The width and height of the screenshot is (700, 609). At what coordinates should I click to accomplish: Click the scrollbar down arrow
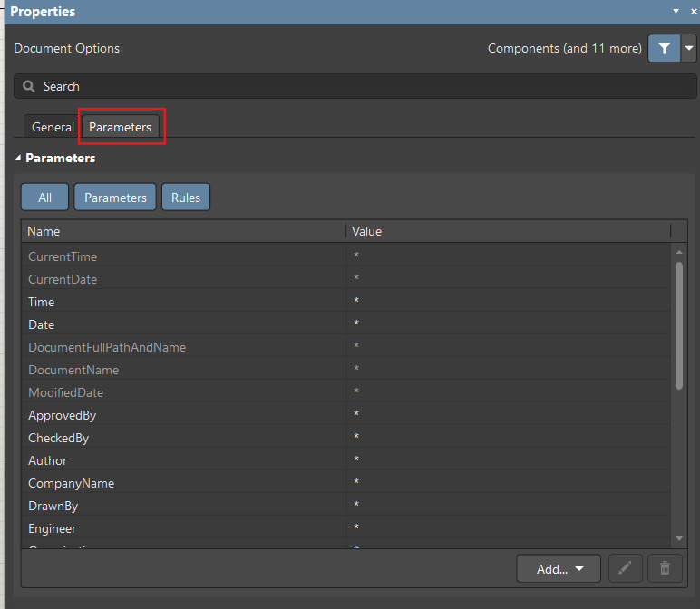coord(679,539)
